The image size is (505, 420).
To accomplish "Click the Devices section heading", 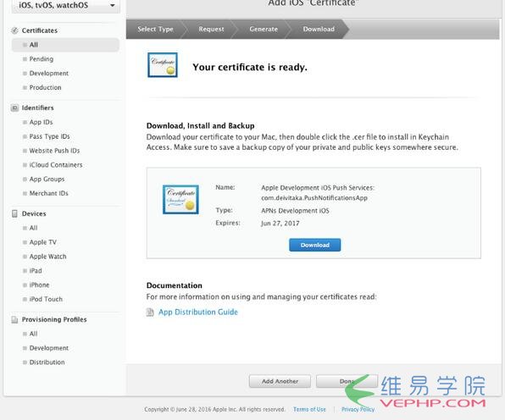I will 34,213.
